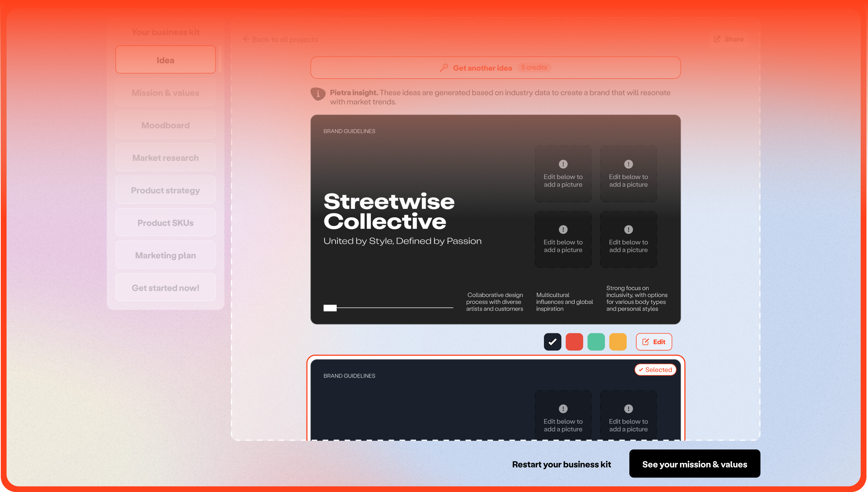
Task: Click 'Restart your business kit'
Action: (562, 464)
